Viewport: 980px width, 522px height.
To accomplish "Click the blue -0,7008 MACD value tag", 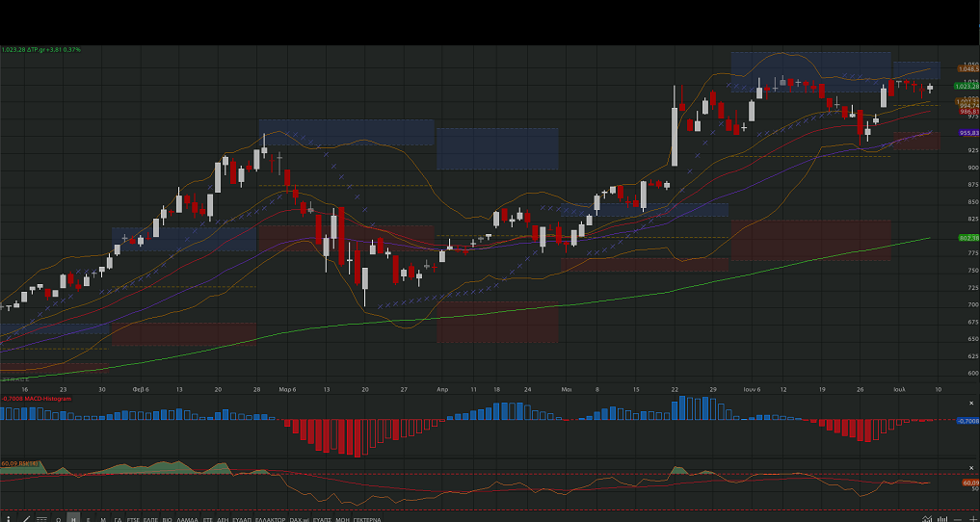I will [x=968, y=421].
